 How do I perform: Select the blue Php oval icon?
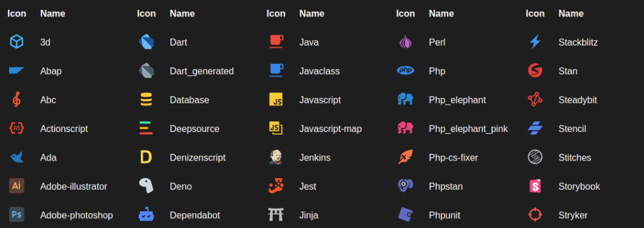406,71
